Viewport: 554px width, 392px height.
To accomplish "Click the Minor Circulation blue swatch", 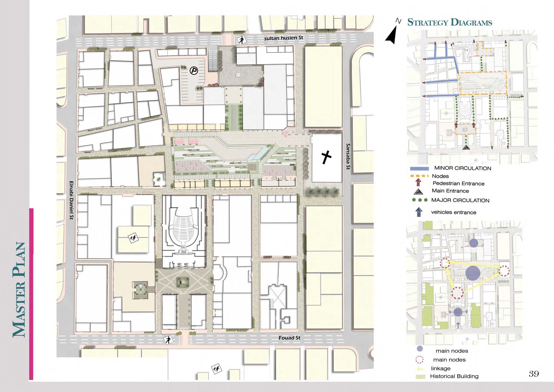I will (420, 169).
